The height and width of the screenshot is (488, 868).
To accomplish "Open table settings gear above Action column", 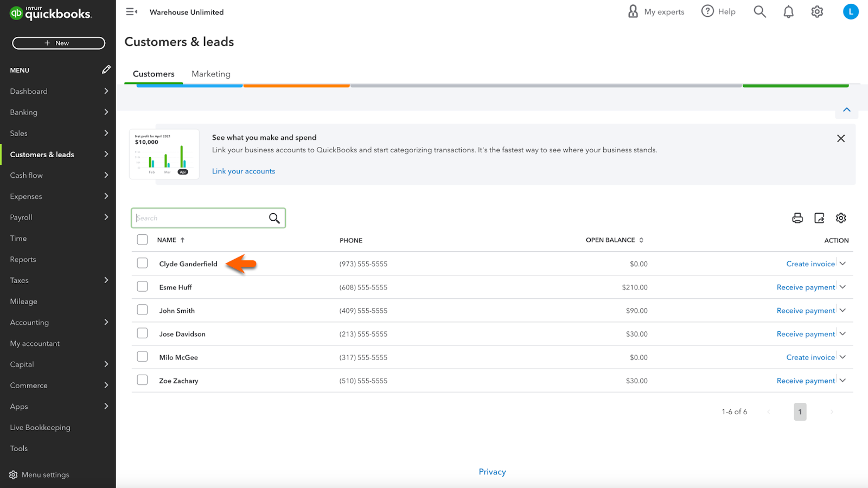I will pyautogui.click(x=841, y=218).
